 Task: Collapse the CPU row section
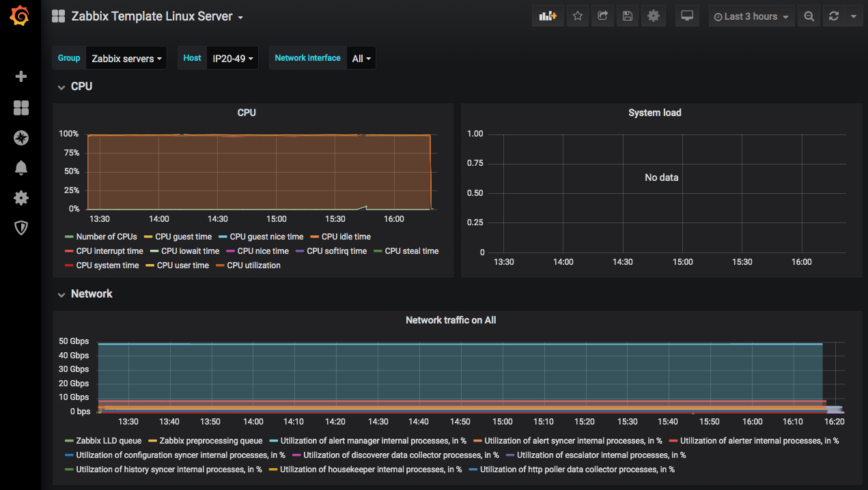pyautogui.click(x=75, y=87)
